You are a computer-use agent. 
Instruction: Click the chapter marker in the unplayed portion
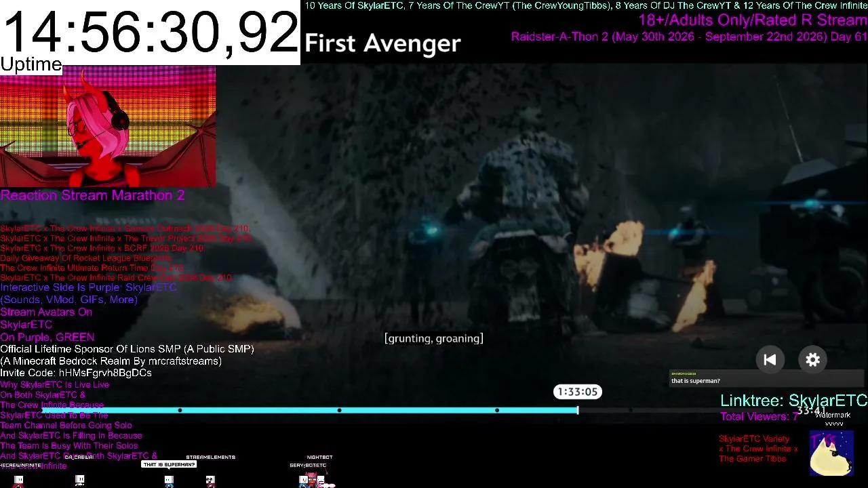(631, 410)
